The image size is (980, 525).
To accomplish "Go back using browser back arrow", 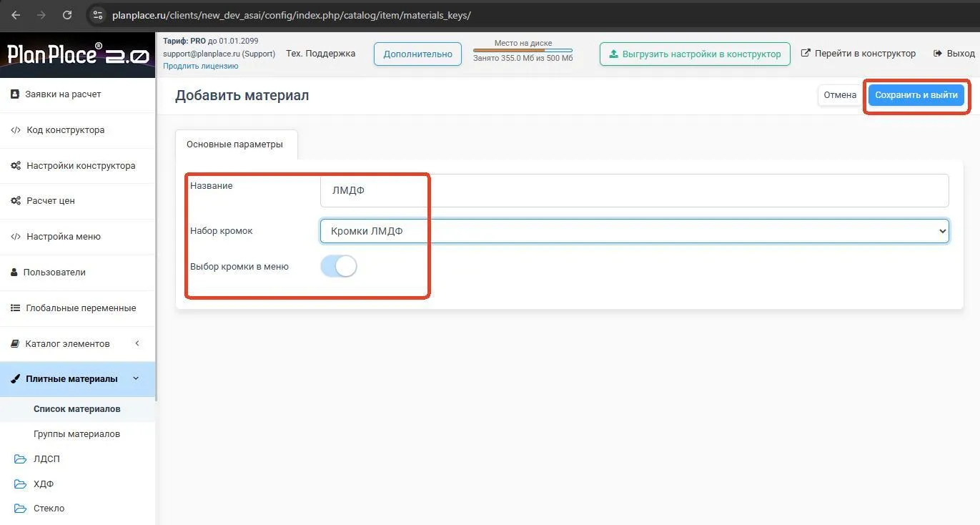I will 16,15.
